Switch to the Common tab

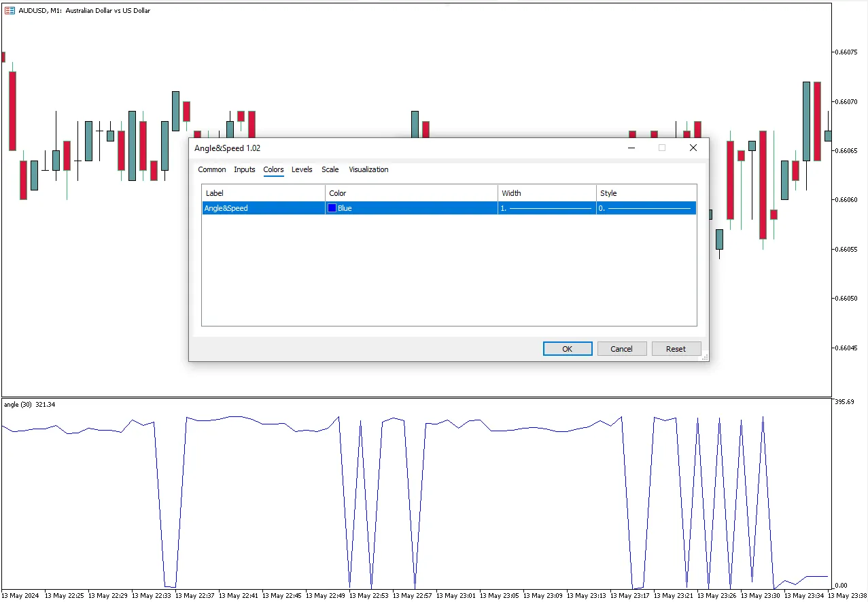click(x=212, y=169)
